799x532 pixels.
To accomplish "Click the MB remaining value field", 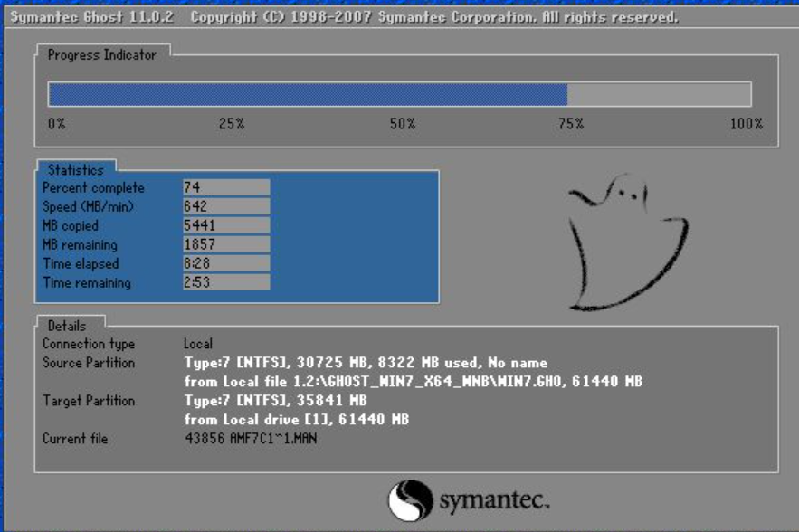I will 225,245.
